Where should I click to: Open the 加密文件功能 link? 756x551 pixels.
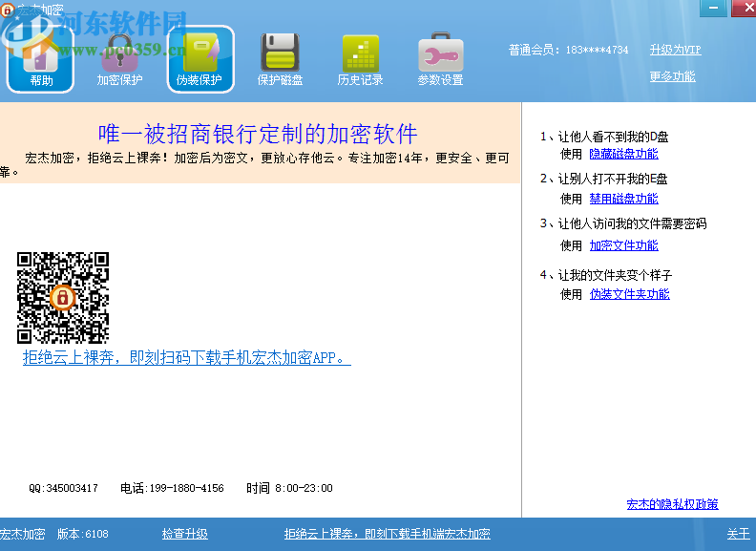(x=623, y=245)
